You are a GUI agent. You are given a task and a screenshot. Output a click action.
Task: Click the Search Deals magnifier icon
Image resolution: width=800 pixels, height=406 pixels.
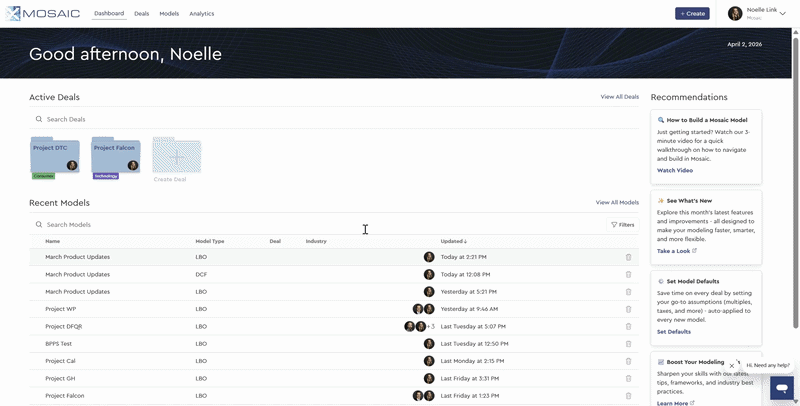coord(39,119)
